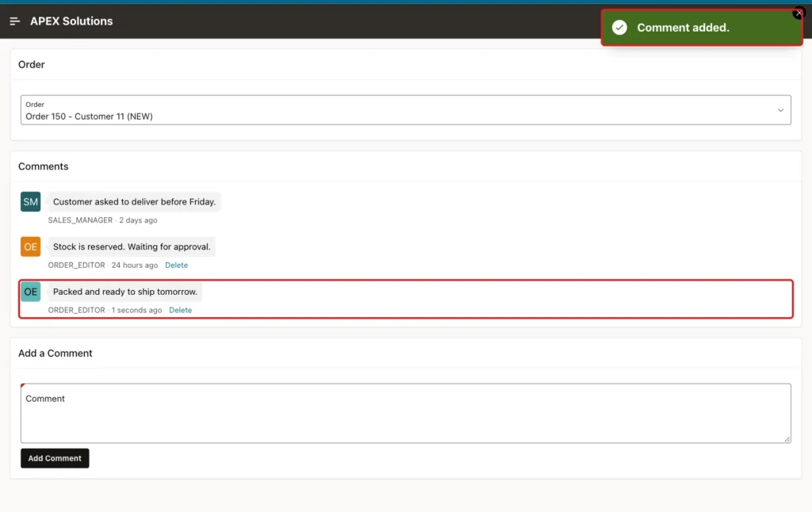812x512 pixels.
Task: Focus the Comment text area
Action: click(405, 413)
